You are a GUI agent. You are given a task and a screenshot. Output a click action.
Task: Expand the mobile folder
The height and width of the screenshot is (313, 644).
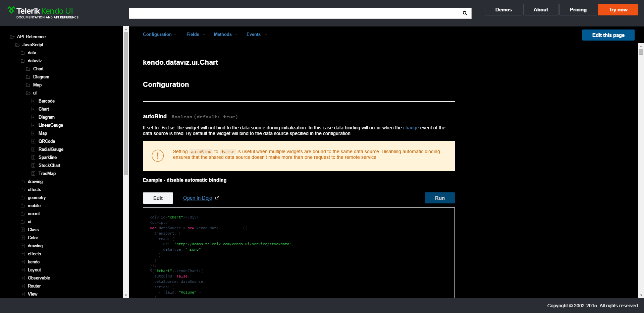[x=23, y=206]
